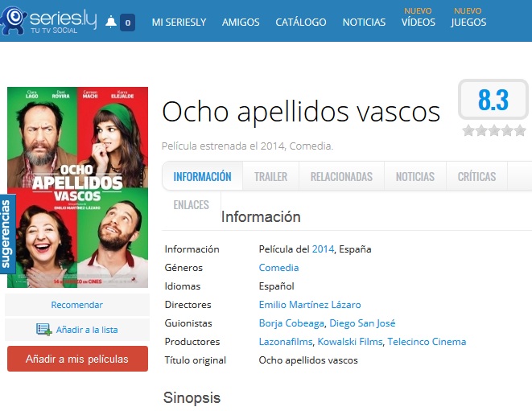Go to the AMIGOS section
532x411 pixels.
point(241,23)
